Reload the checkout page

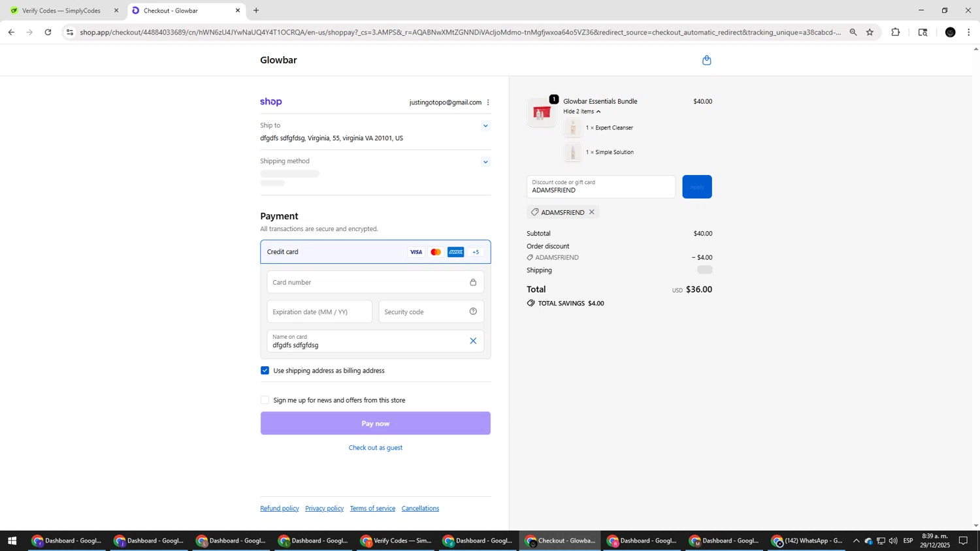point(48,32)
